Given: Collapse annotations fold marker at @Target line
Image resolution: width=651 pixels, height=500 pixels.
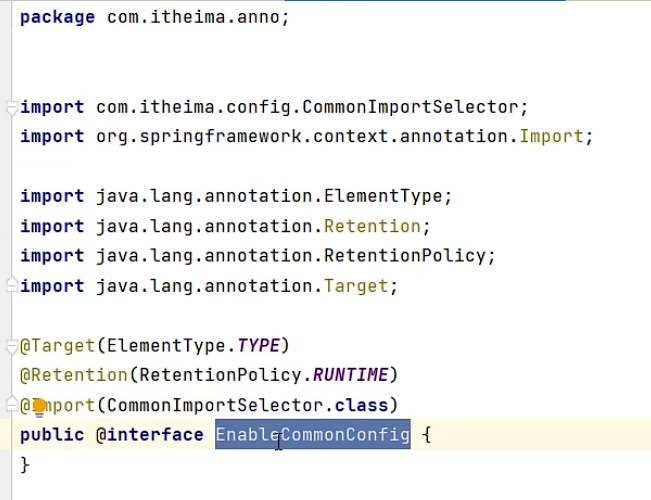Looking at the screenshot, I should point(12,346).
